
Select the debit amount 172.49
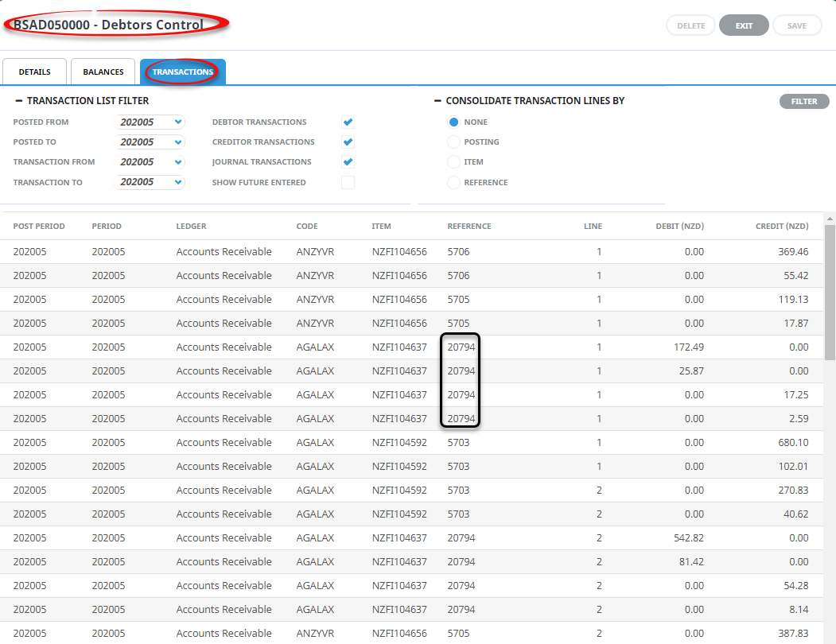[689, 347]
